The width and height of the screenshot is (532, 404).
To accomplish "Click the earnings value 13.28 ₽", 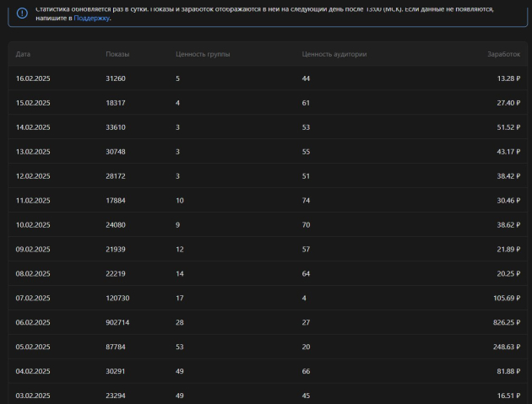I will coord(508,78).
